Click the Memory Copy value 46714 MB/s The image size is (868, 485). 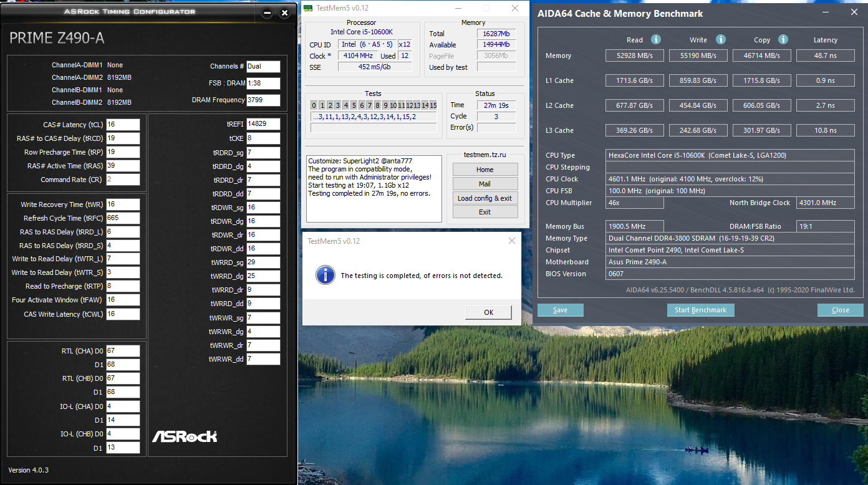click(763, 55)
